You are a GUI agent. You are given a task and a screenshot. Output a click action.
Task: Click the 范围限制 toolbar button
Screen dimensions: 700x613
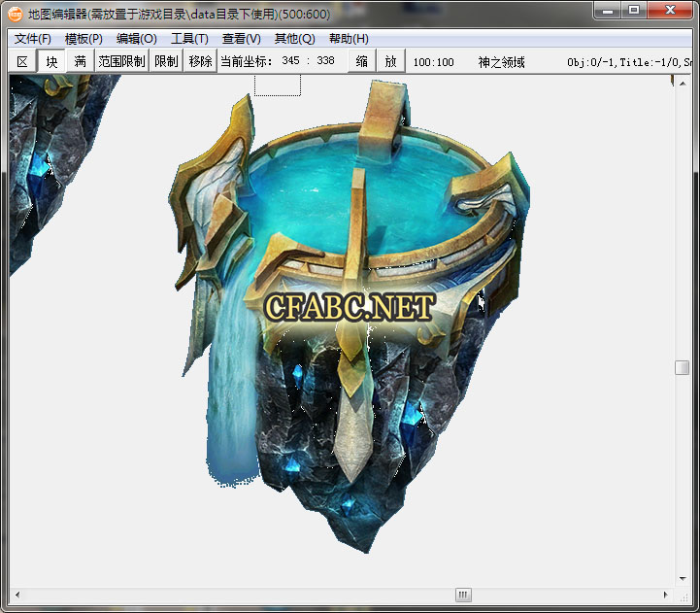(121, 61)
